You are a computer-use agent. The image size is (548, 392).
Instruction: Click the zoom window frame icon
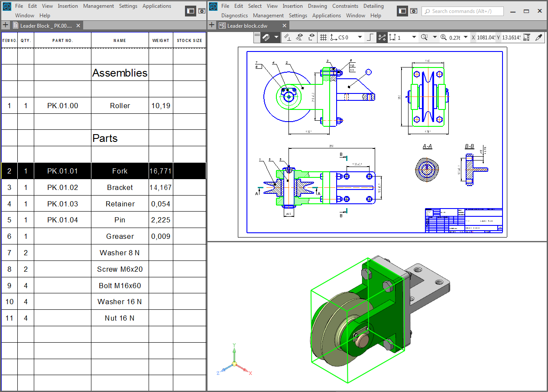coord(425,38)
